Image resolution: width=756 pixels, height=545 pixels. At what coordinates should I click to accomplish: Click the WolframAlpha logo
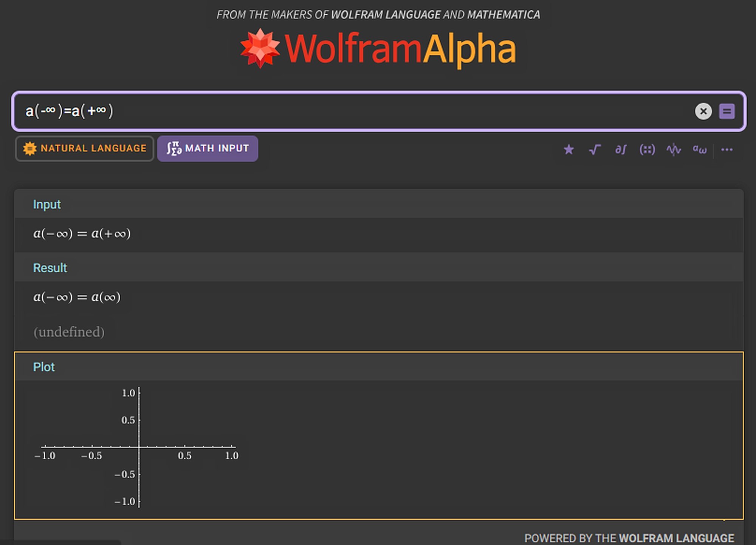pos(400,49)
